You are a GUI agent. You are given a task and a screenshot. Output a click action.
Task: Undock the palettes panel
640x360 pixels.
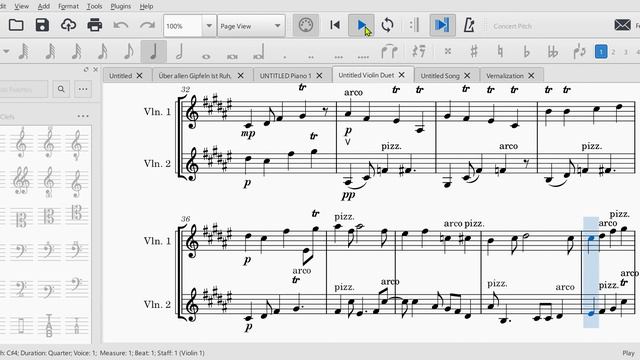coord(86,70)
